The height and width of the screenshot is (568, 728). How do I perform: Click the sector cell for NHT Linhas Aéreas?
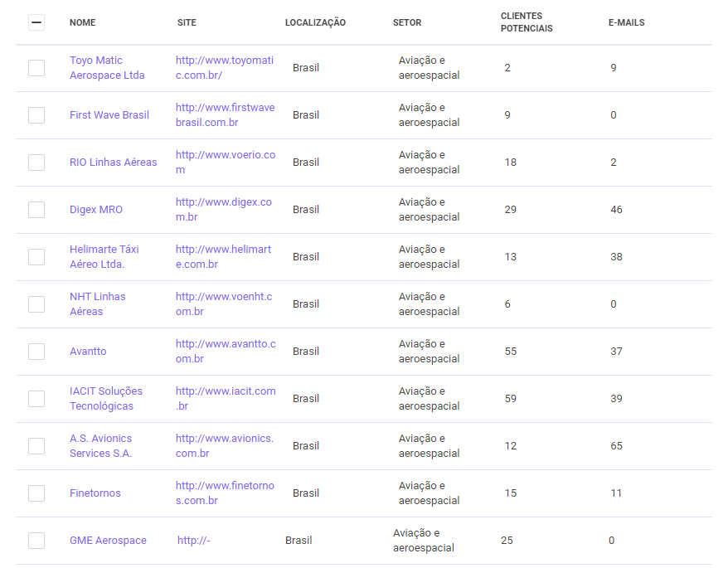[429, 304]
